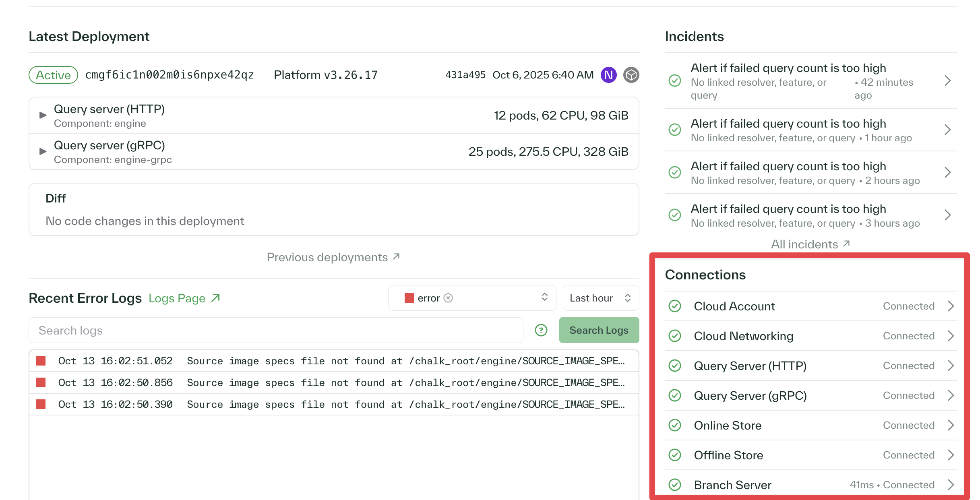
Task: Expand Query server (HTTP) component row
Action: (x=43, y=116)
